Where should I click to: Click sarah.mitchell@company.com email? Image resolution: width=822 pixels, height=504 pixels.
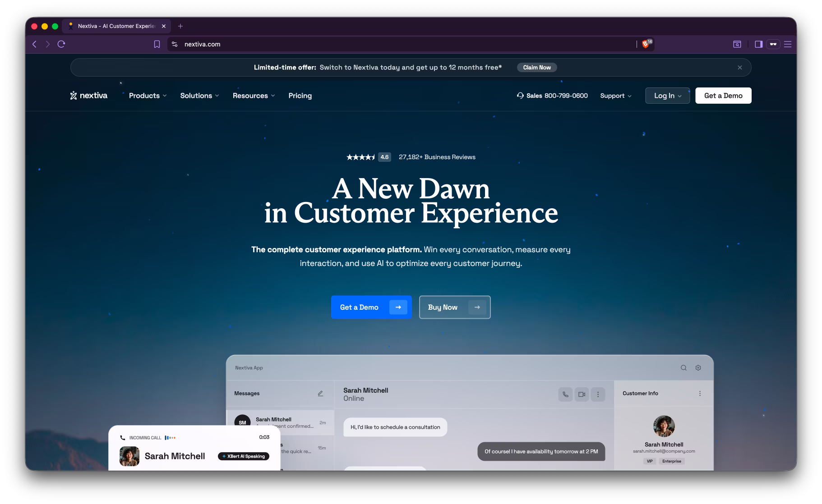tap(664, 451)
